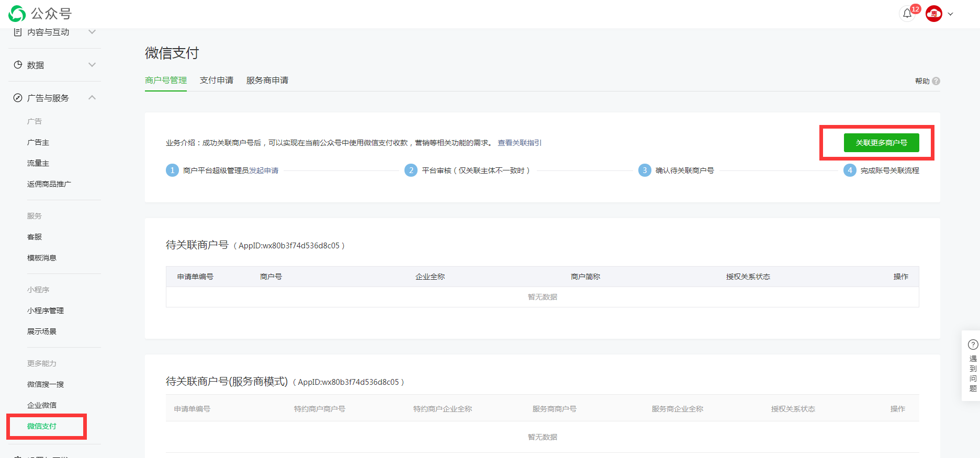Click the red account avatar
Viewport: 980px width, 458px height.
(934, 14)
